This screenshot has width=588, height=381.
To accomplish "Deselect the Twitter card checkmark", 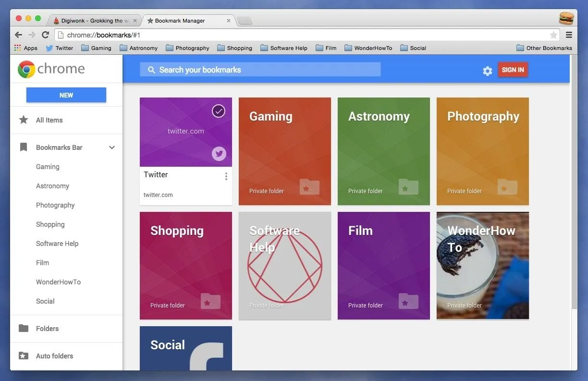I will pyautogui.click(x=219, y=111).
